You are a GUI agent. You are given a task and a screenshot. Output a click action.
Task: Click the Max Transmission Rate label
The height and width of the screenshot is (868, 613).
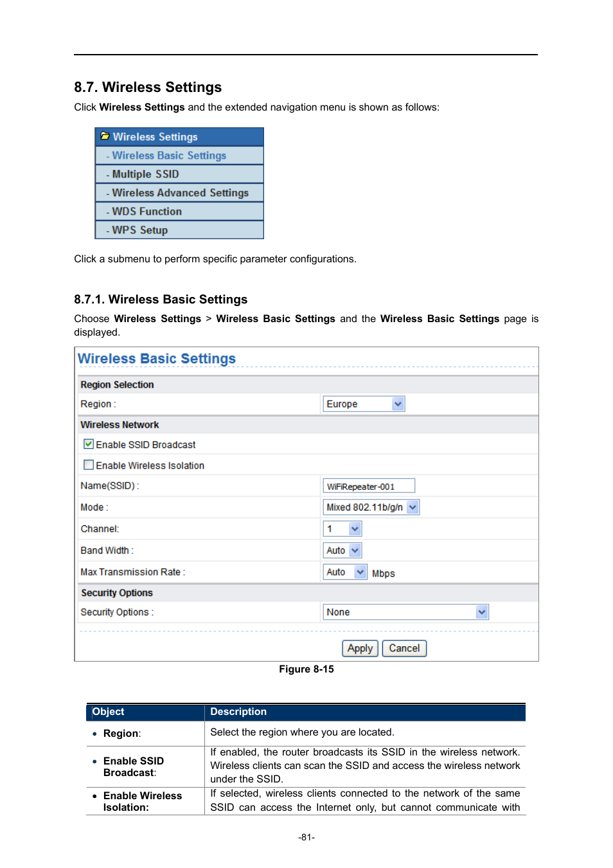pyautogui.click(x=132, y=572)
